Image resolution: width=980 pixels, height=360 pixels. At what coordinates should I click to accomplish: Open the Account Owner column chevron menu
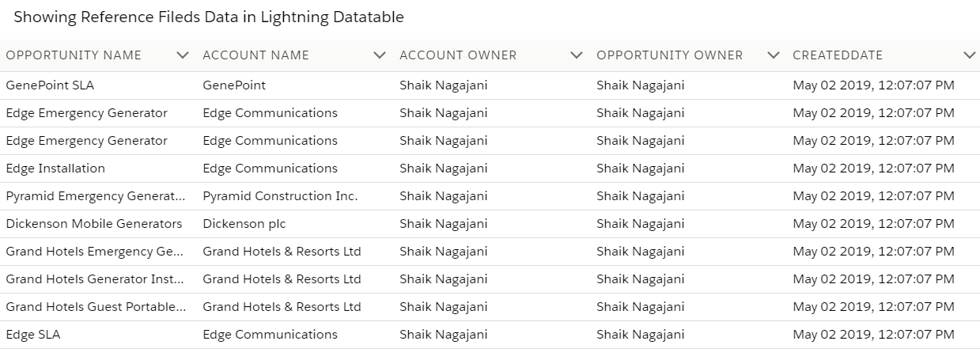pyautogui.click(x=577, y=55)
